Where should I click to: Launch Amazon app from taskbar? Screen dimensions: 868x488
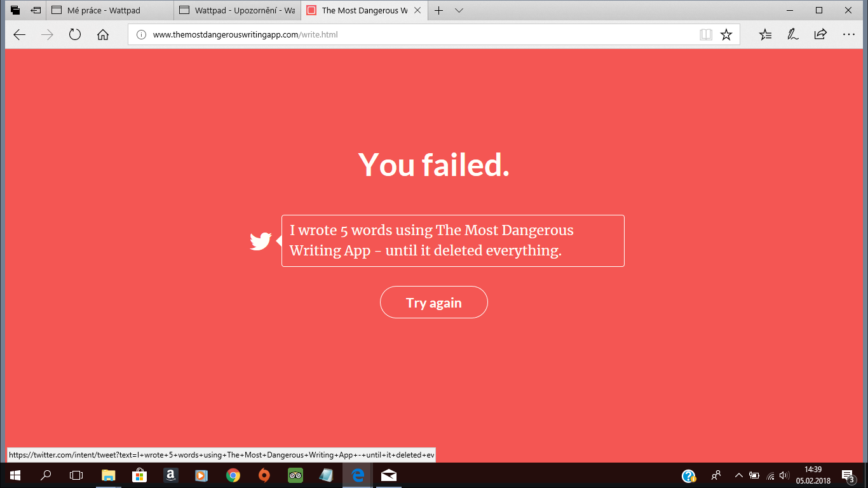(170, 475)
